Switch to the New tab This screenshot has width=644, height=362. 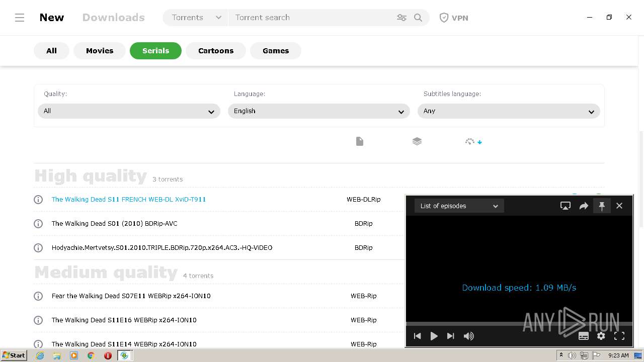click(x=52, y=18)
